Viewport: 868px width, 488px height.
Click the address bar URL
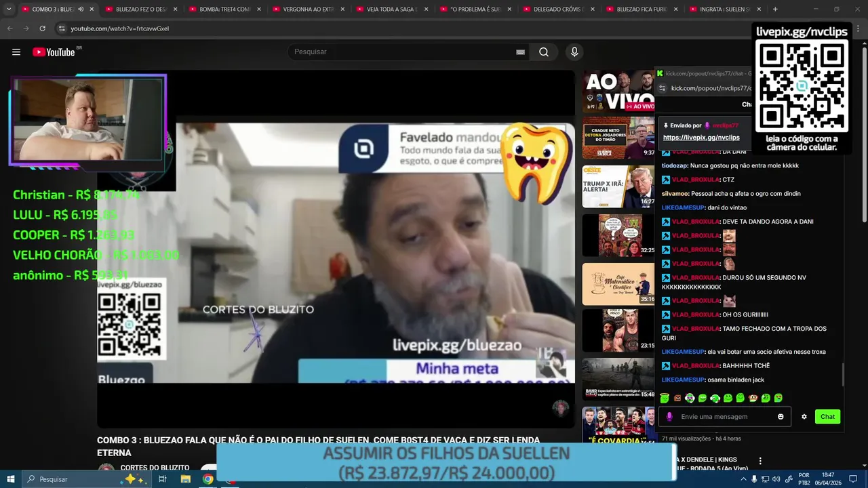[x=120, y=28]
